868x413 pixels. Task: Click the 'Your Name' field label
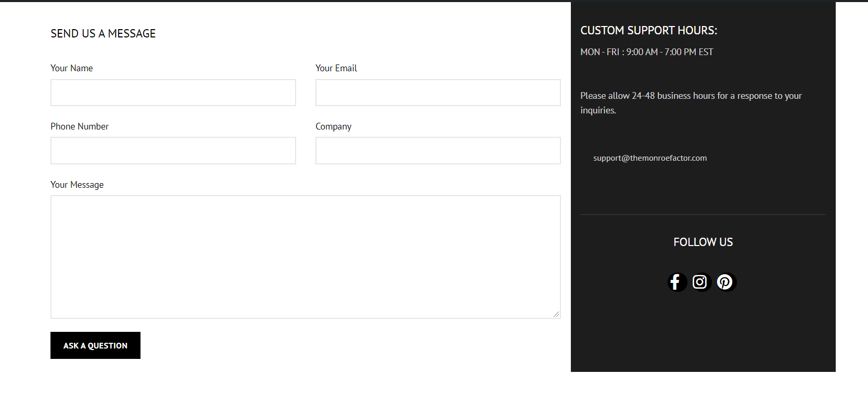pyautogui.click(x=72, y=68)
